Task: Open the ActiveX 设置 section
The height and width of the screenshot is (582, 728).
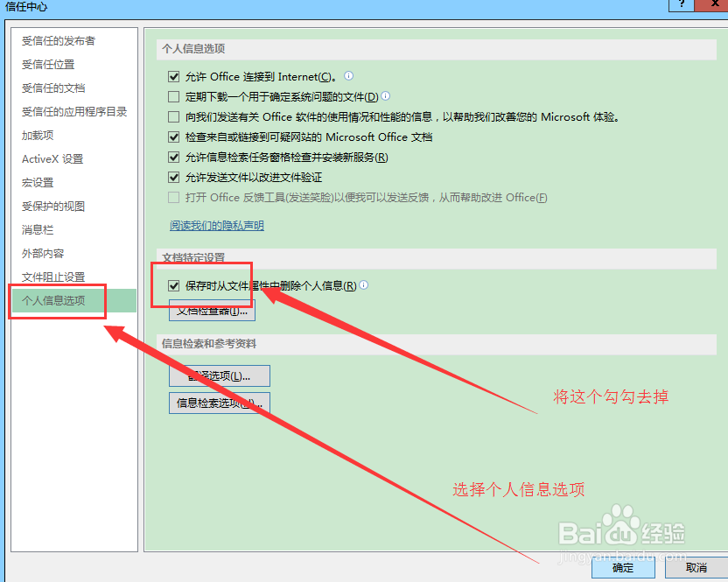Action: [51, 158]
